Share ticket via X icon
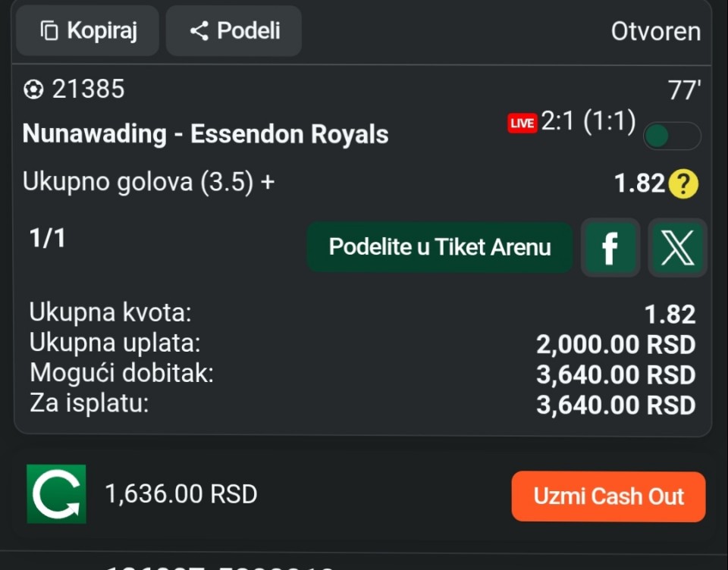This screenshot has height=570, width=728. pos(677,247)
